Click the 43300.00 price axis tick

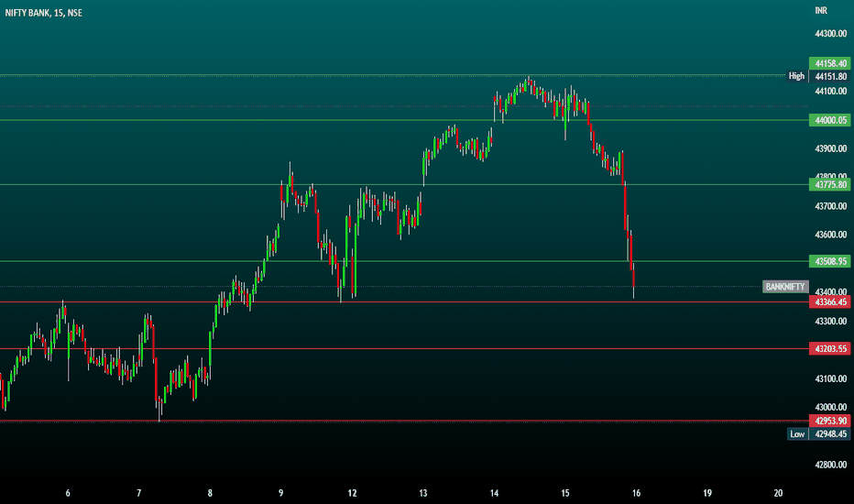830,322
